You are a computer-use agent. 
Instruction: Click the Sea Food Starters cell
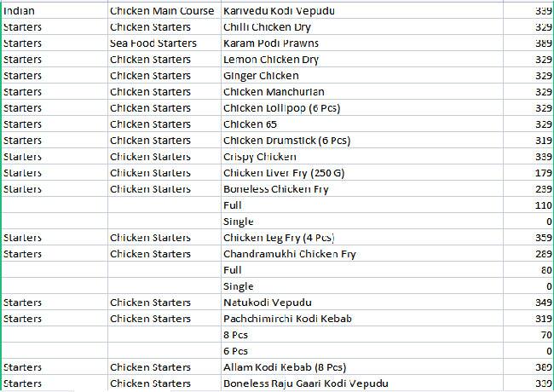153,43
